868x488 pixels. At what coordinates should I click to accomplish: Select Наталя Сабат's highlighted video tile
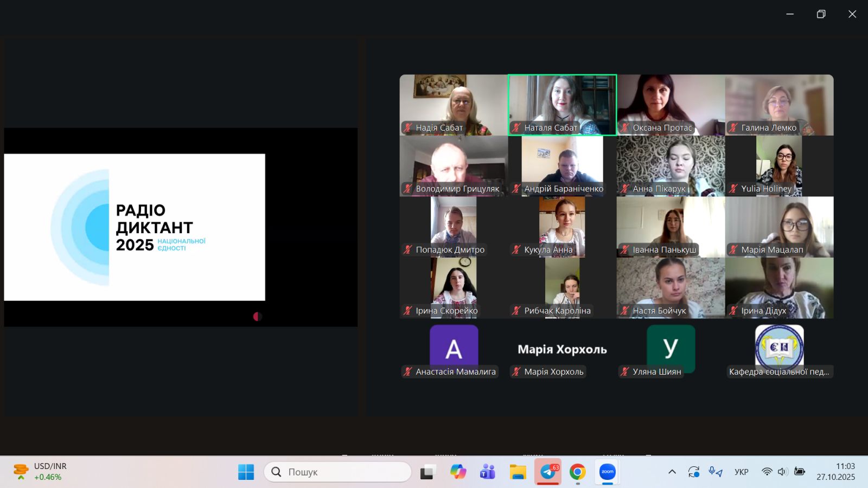562,103
